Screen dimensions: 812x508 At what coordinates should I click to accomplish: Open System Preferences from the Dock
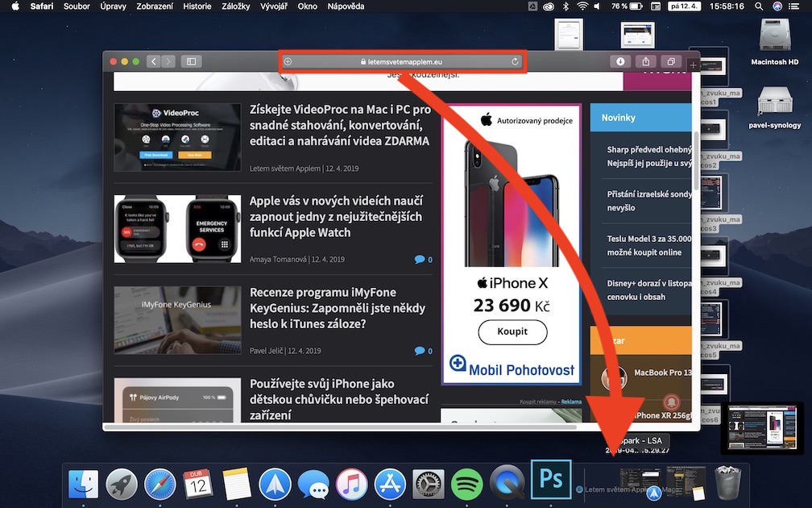coord(429,485)
